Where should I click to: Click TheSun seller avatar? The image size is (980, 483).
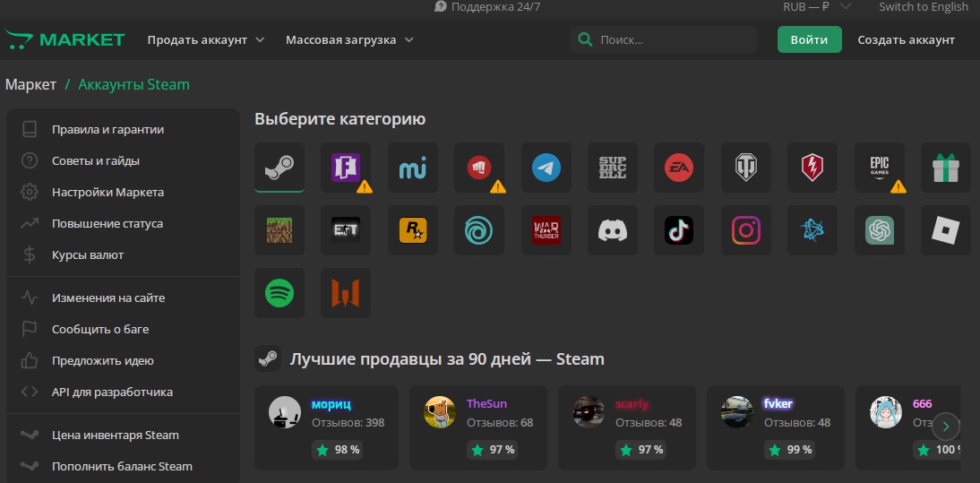pyautogui.click(x=439, y=412)
